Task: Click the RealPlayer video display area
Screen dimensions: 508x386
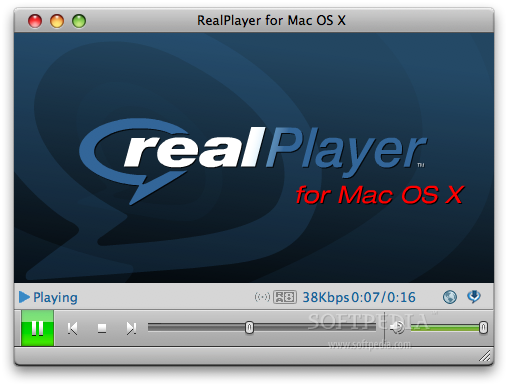Action: click(x=254, y=158)
